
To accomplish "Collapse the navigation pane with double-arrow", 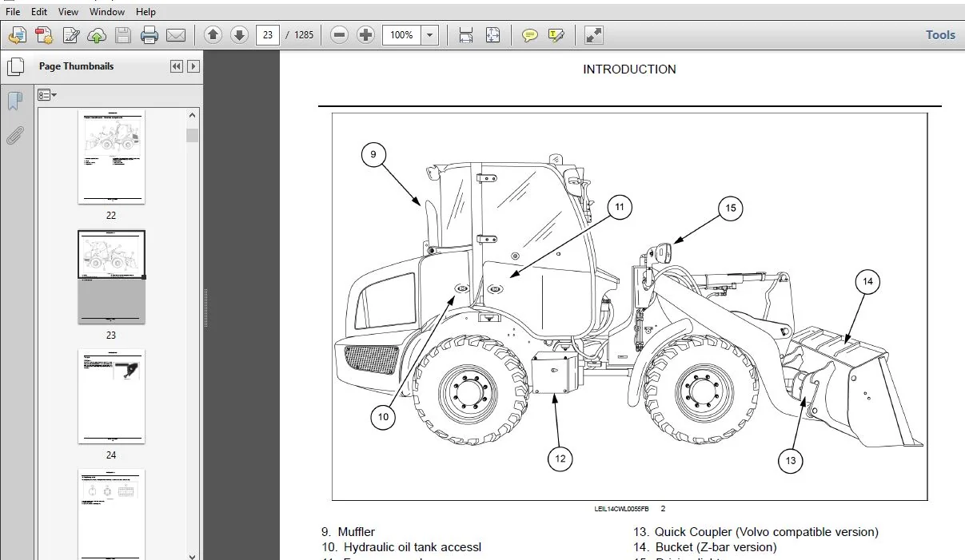I will (177, 67).
